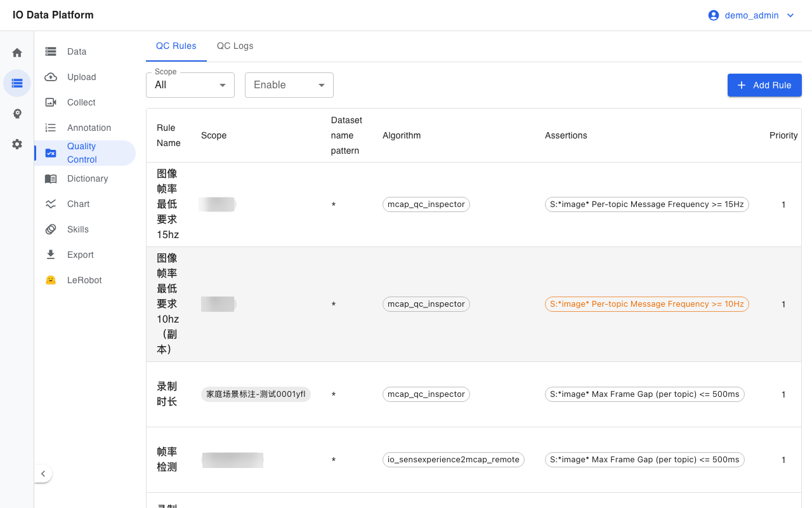Screen dimensions: 812x508
Task: Click the Scope column header
Action: click(x=214, y=135)
